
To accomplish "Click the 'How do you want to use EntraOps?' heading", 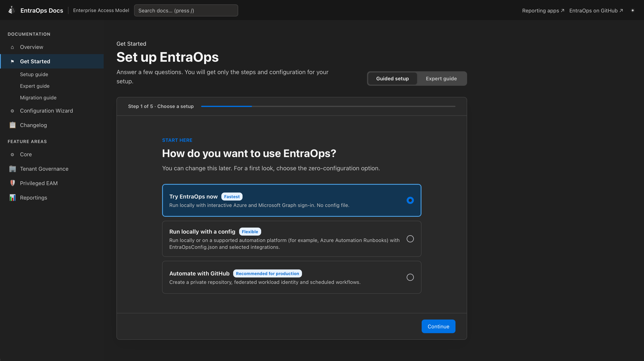I will (249, 153).
